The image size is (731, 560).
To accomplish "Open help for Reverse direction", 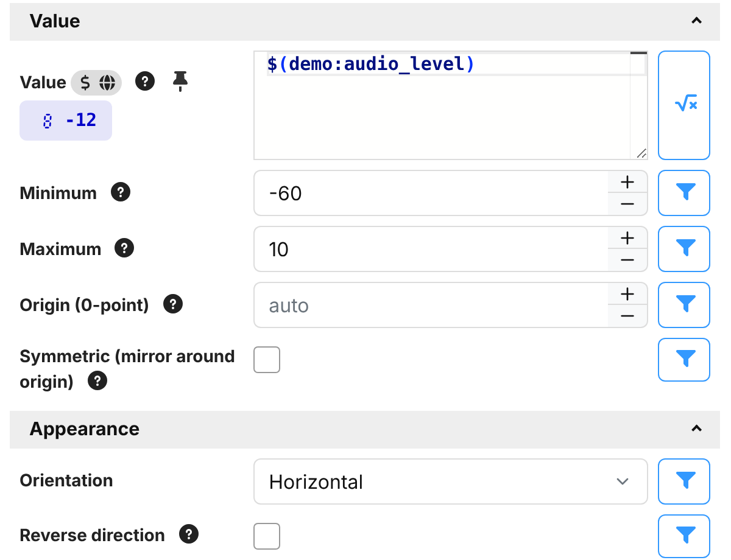I will coord(189,534).
